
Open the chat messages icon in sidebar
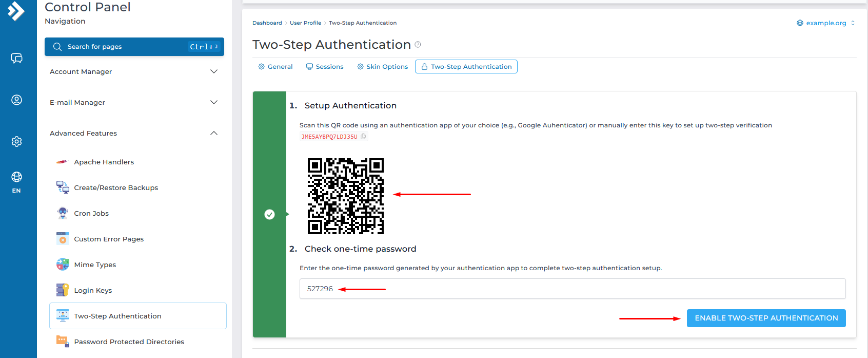click(16, 58)
